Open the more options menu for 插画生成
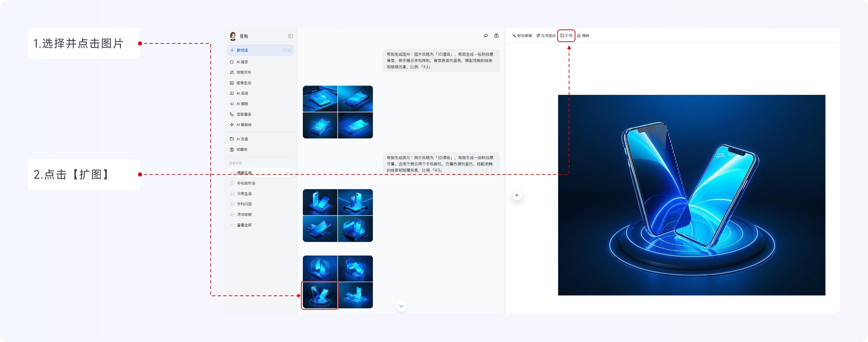868x342 pixels. coord(288,173)
